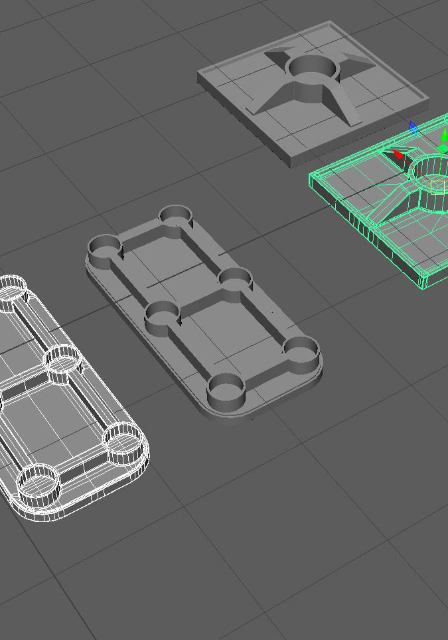Image resolution: width=448 pixels, height=640 pixels.
Task: Select nearest corner cylinder on solid six-cylinder plate
Action: (x=226, y=392)
